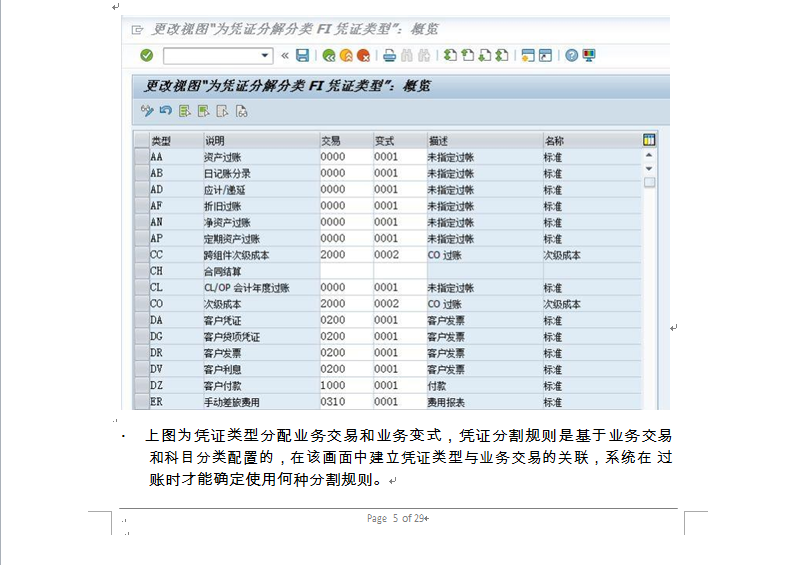789x565 pixels.
Task: Click the 客户利息 cell
Action: coord(261,369)
